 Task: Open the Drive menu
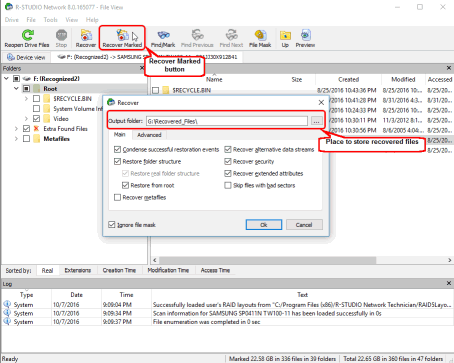(x=12, y=20)
